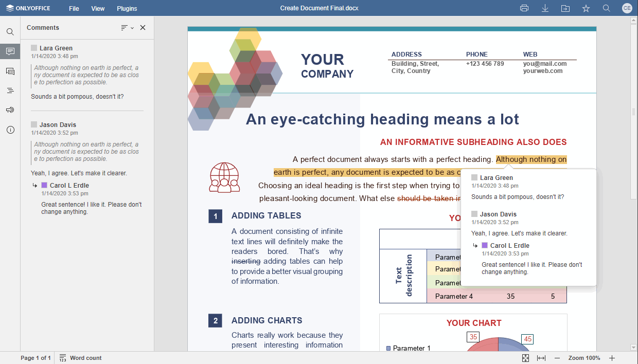Screen dimensions: 638x364
Task: Open the Feedback and Support megaphone icon
Action: 10,110
